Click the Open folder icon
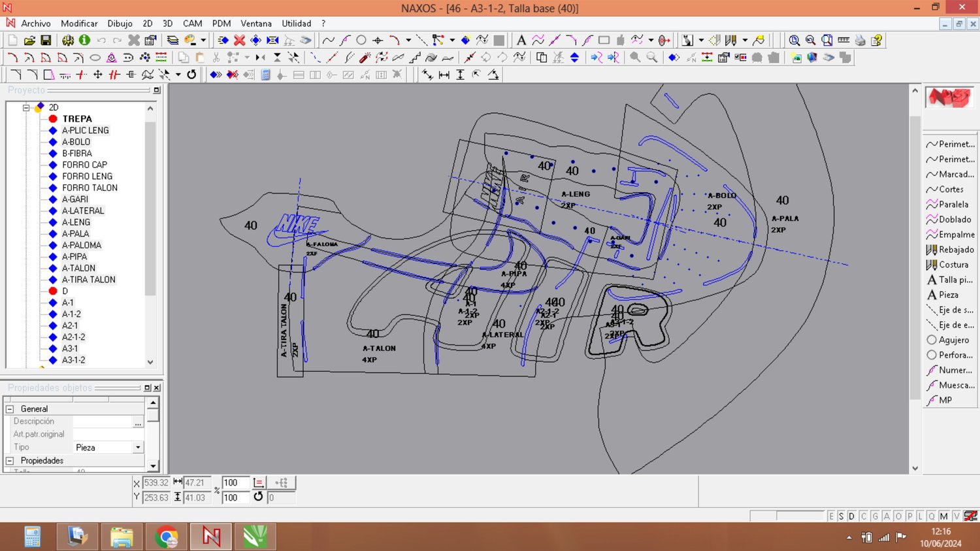This screenshot has height=551, width=980. 29,41
